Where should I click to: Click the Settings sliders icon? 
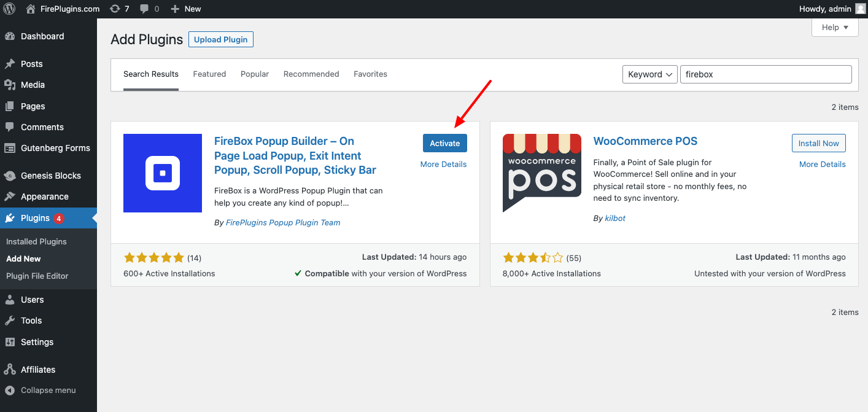click(x=10, y=342)
